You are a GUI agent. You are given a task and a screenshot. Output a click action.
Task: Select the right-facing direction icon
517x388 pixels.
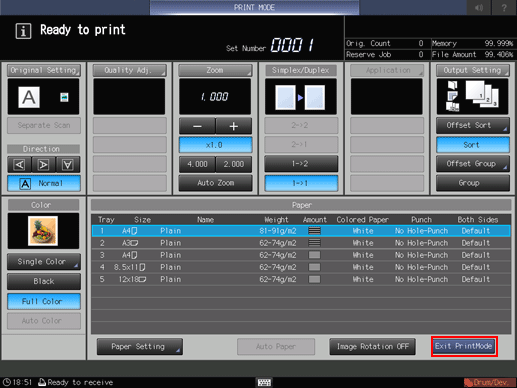click(x=43, y=164)
